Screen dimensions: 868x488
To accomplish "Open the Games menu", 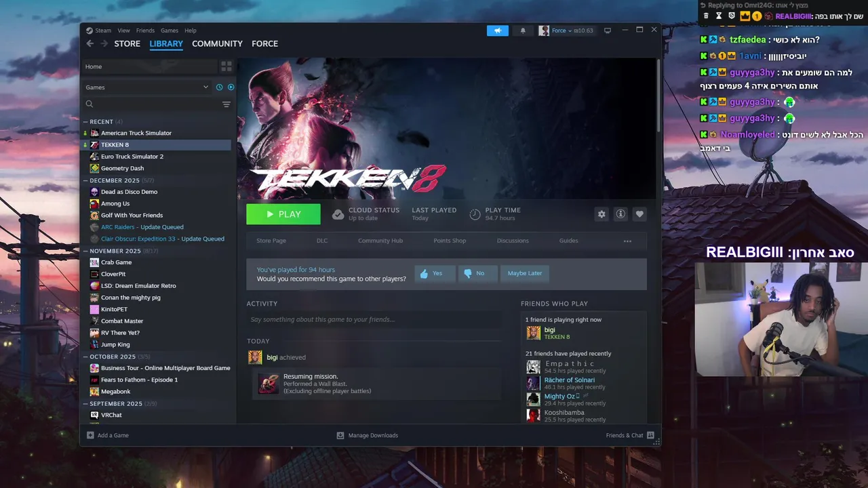I will pos(170,30).
